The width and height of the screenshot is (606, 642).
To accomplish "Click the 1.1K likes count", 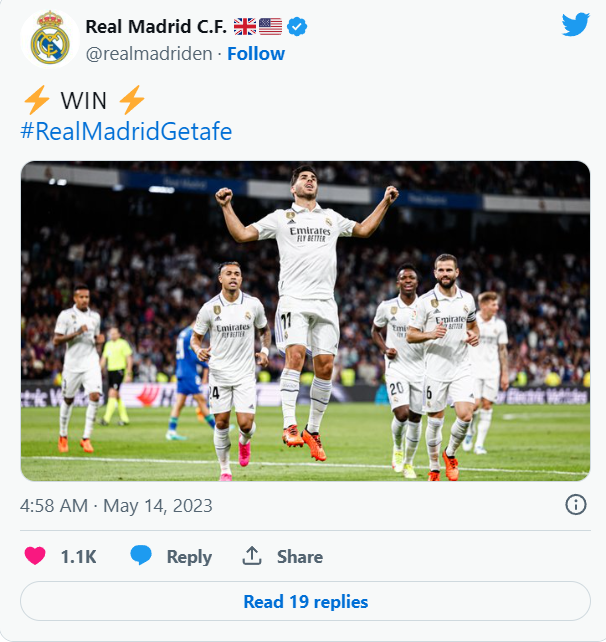I will pos(78,557).
